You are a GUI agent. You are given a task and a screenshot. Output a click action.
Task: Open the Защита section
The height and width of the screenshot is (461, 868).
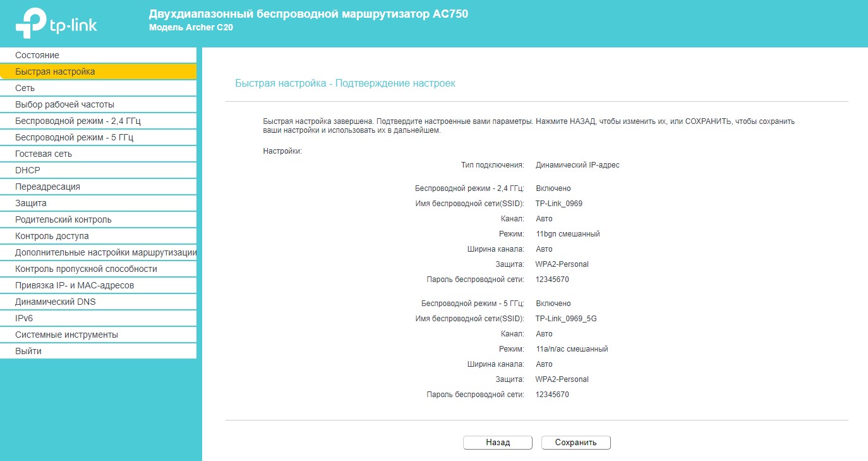click(x=98, y=203)
